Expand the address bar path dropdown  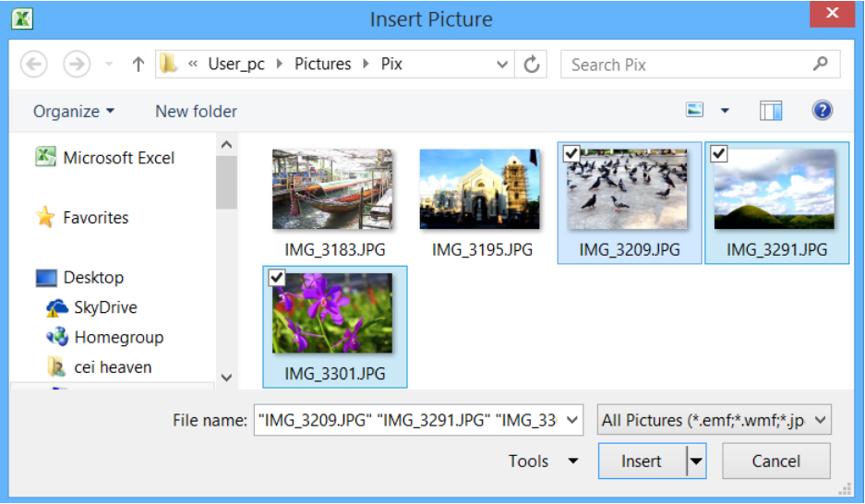(501, 65)
